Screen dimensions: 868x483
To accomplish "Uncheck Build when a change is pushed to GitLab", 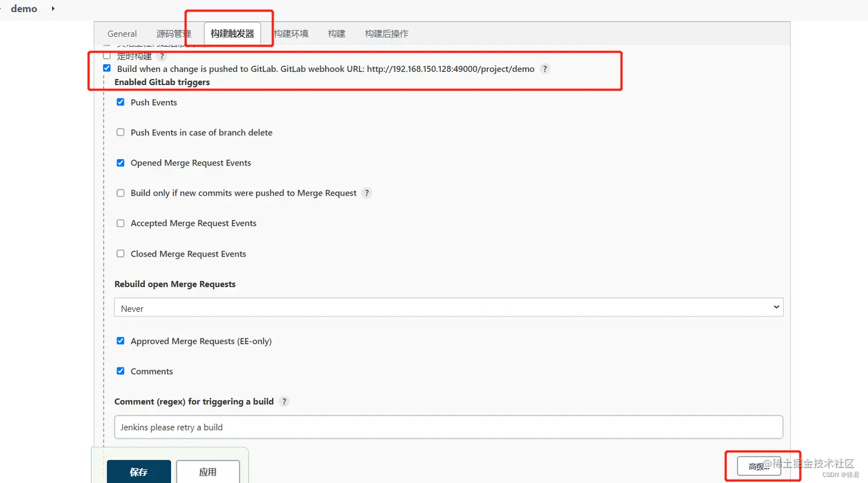I will click(x=107, y=68).
